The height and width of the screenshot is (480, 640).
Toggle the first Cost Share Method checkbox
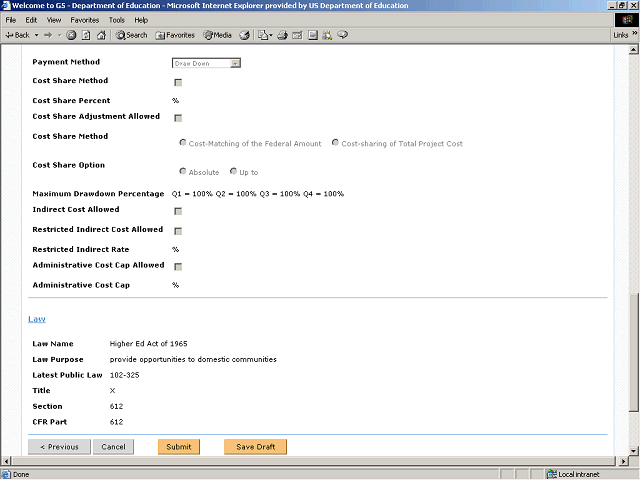pos(178,82)
